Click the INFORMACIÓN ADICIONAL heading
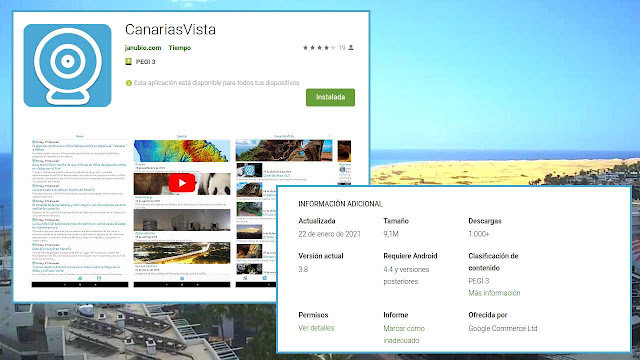 click(x=340, y=204)
